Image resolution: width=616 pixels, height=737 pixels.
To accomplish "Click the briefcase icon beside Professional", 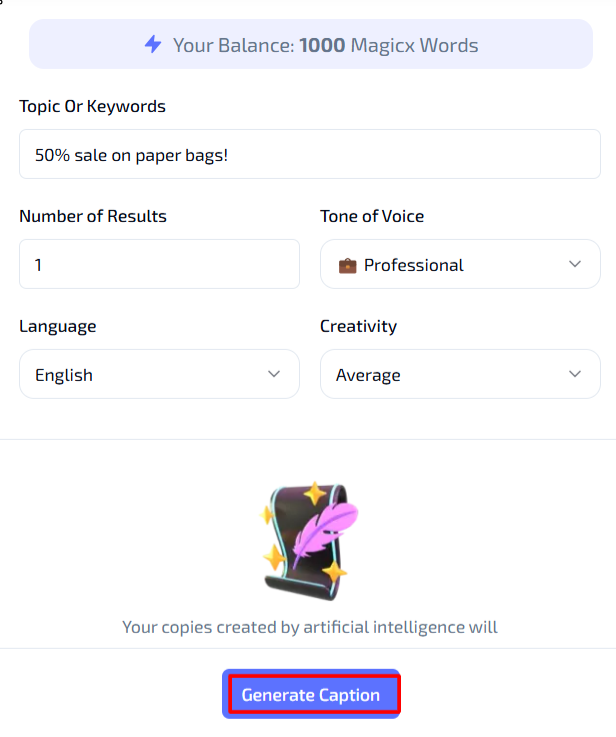I will click(x=347, y=266).
